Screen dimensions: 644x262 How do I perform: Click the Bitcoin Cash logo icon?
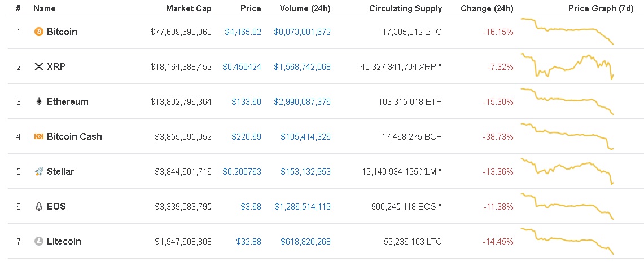click(39, 137)
